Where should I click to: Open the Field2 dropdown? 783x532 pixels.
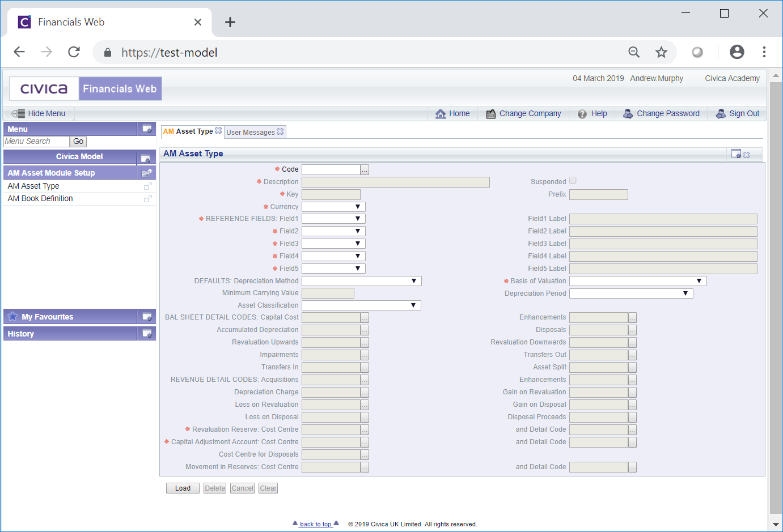pyautogui.click(x=333, y=231)
